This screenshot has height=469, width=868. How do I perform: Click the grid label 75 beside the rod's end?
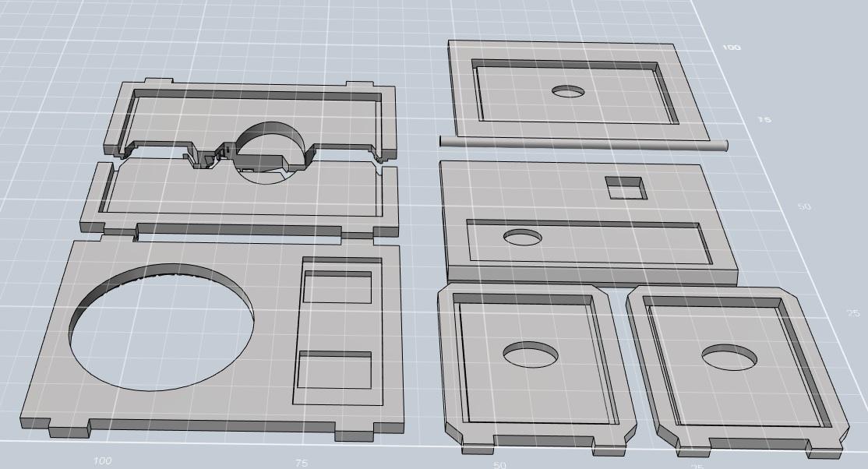pos(764,120)
